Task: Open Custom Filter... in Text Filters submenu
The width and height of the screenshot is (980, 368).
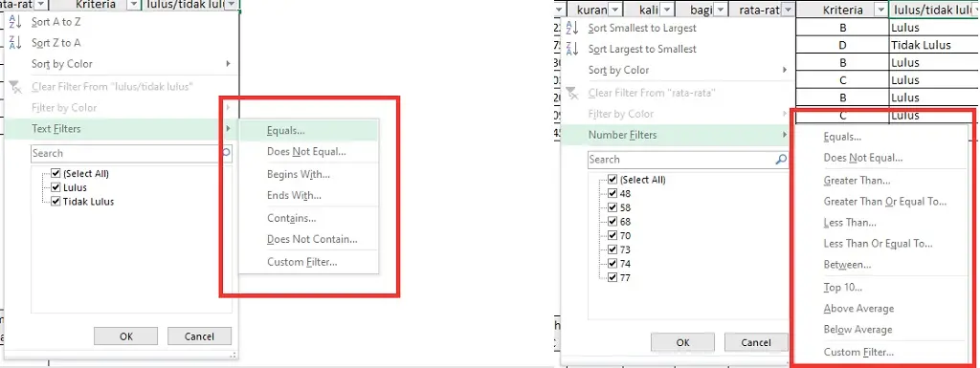Action: click(309, 262)
